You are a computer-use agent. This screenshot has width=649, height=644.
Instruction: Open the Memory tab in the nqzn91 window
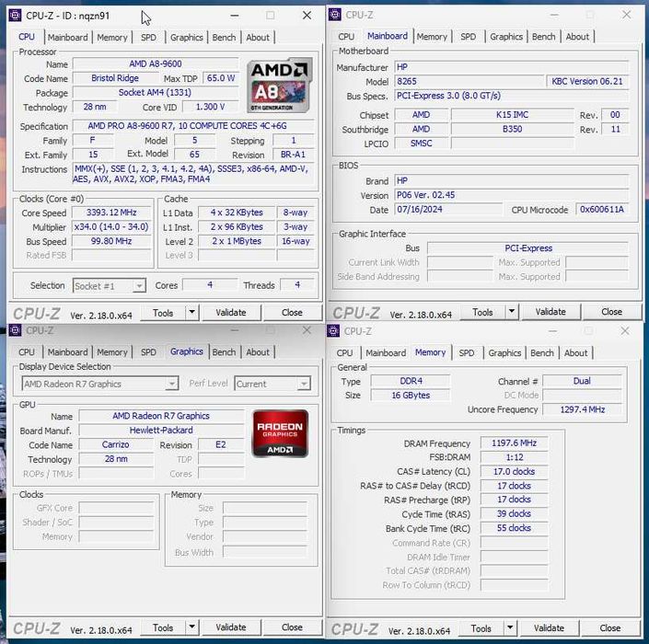112,37
